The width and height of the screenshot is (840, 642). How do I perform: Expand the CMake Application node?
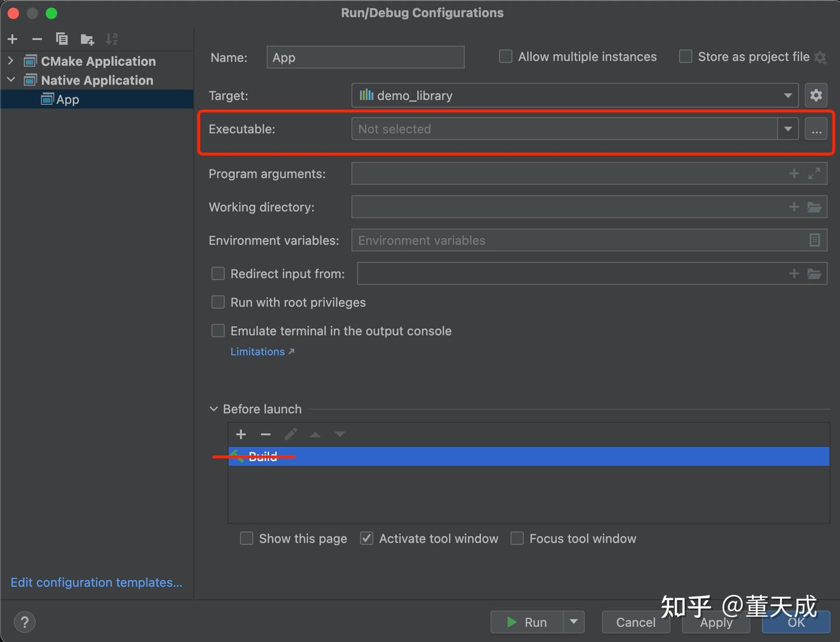pyautogui.click(x=10, y=61)
